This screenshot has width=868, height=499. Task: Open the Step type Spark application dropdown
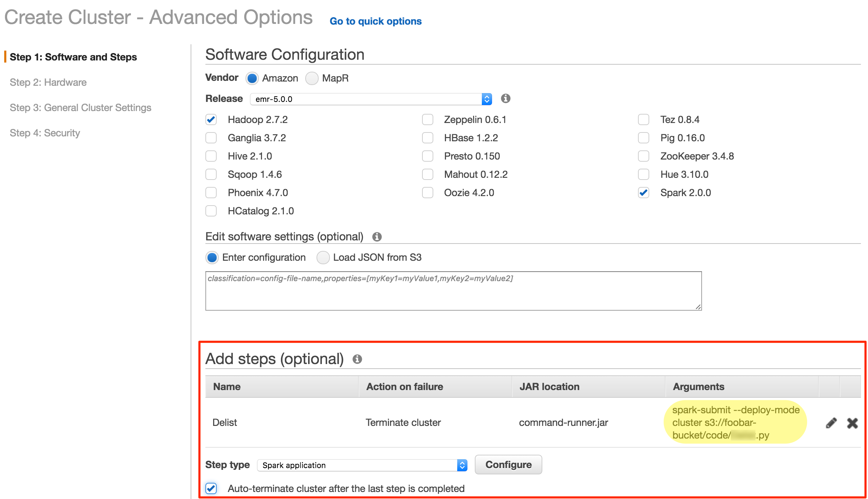coord(362,465)
